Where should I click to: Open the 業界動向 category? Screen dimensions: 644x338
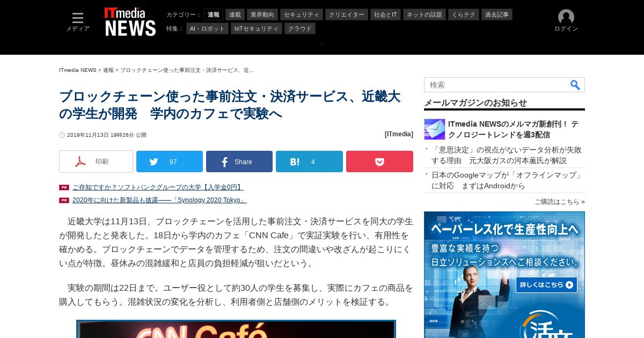[262, 14]
